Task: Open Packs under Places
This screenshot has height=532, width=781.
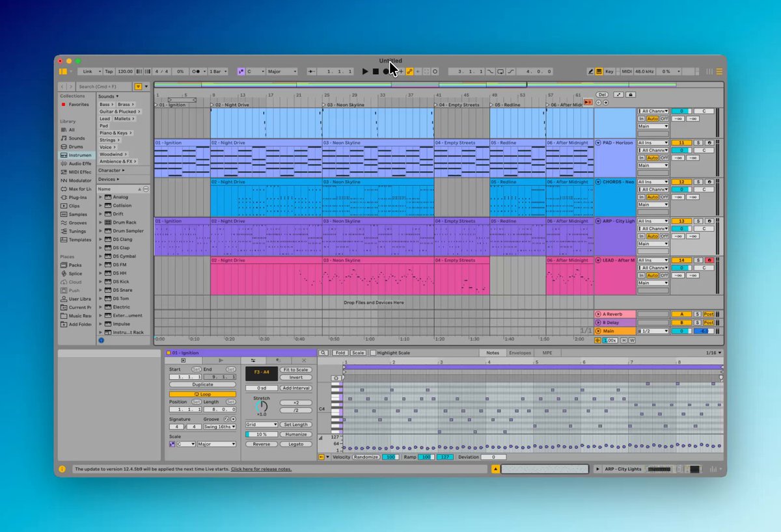Action: 75,265
